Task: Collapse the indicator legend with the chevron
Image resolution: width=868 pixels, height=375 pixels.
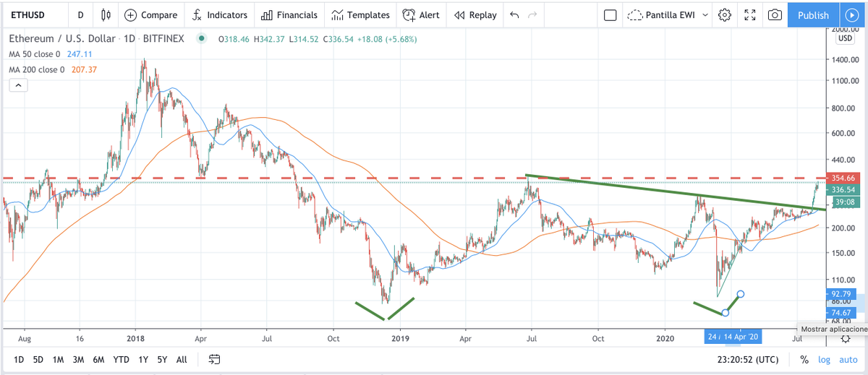Action: pos(18,86)
